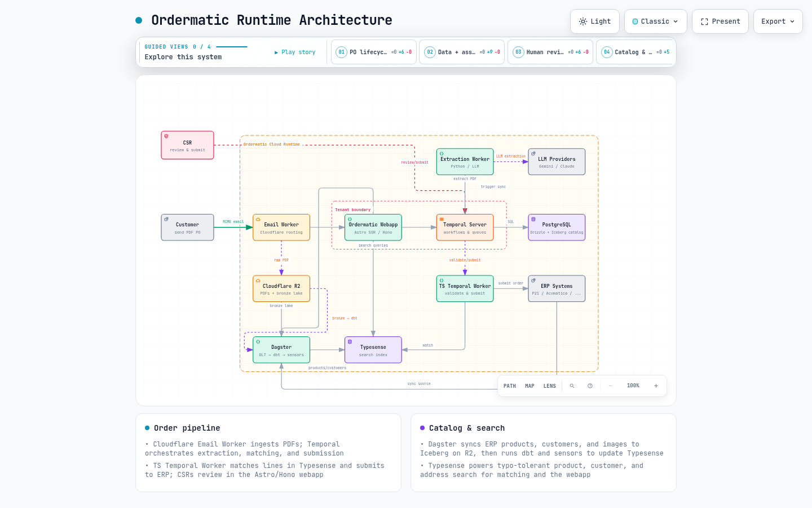This screenshot has width=812, height=508.
Task: Select the ERP Systems node
Action: [557, 289]
